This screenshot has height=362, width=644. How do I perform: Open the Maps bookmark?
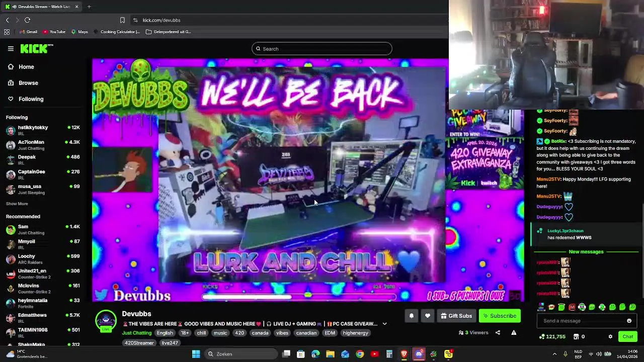(79, 32)
